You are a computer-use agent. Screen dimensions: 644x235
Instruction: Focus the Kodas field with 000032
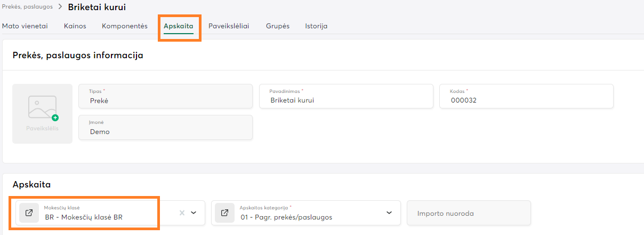point(526,96)
